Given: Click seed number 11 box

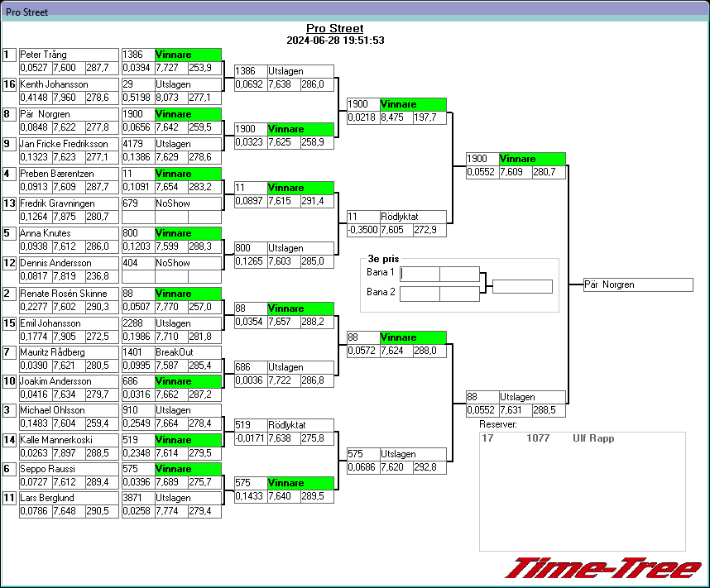Looking at the screenshot, I should click(x=9, y=499).
